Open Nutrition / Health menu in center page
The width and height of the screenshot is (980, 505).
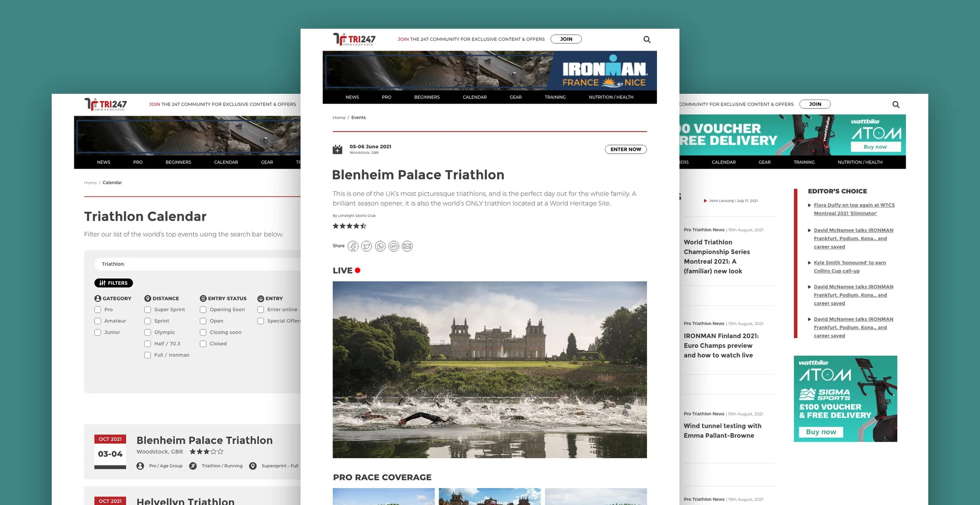click(611, 97)
